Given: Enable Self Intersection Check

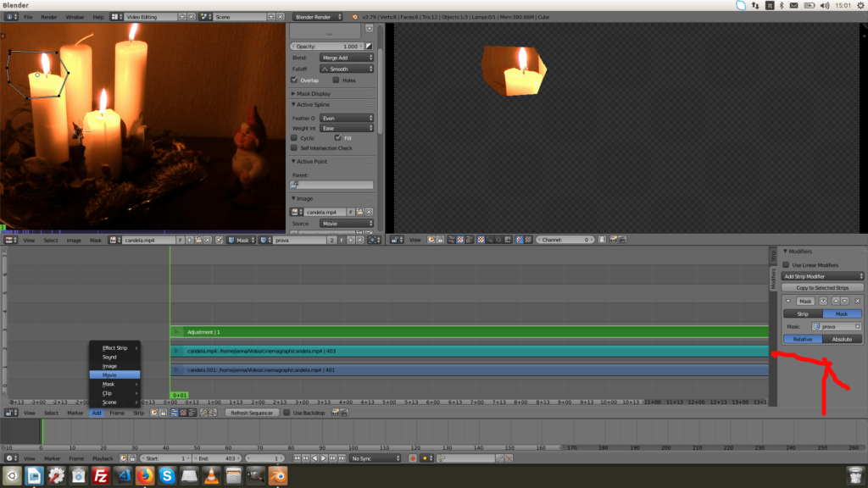Looking at the screenshot, I should pos(294,148).
